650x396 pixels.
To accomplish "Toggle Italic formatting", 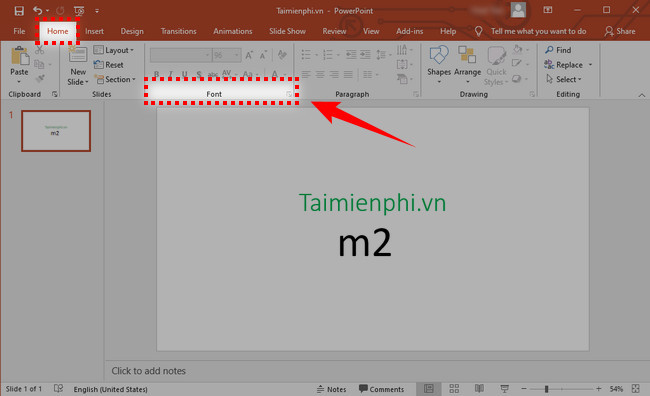I will 170,74.
